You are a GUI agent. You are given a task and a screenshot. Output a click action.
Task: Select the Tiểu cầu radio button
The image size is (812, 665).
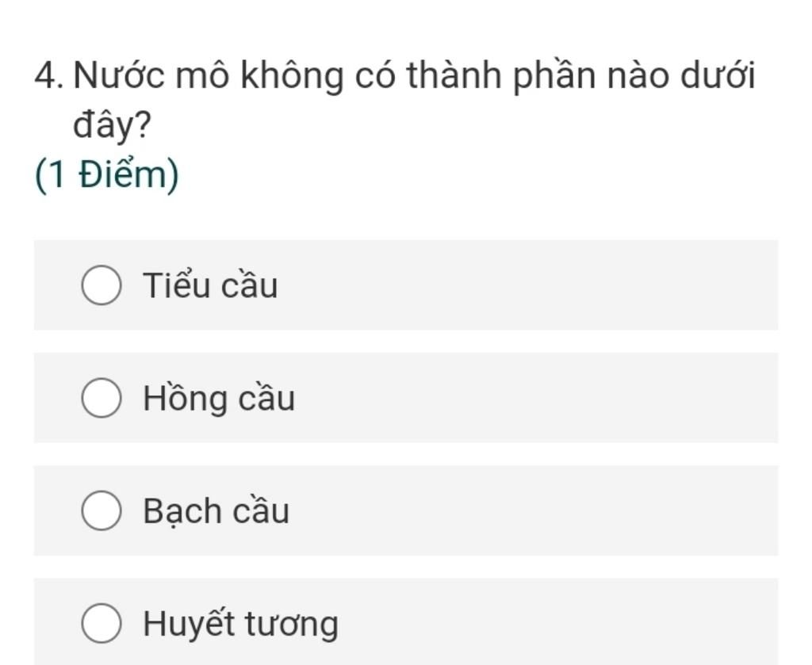tap(101, 285)
